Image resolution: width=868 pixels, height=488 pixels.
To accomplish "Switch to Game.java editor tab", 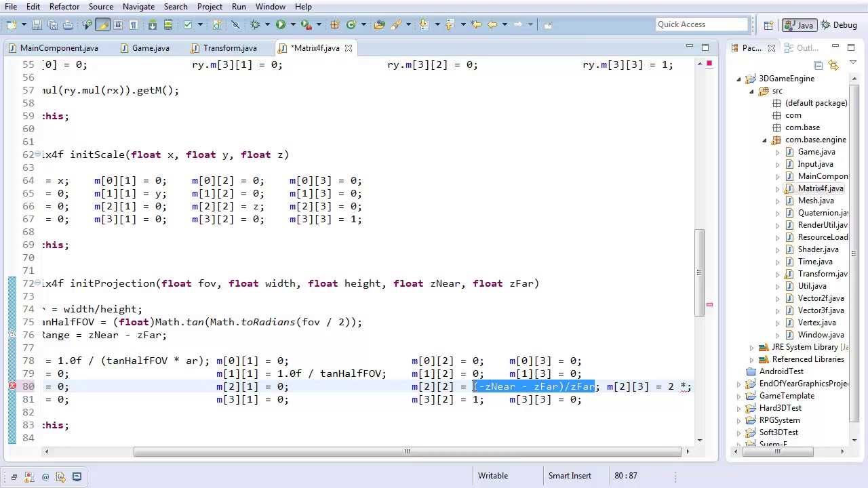I will point(145,48).
